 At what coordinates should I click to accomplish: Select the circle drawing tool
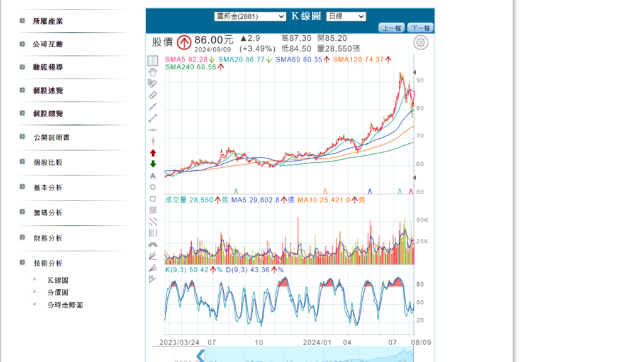click(153, 187)
